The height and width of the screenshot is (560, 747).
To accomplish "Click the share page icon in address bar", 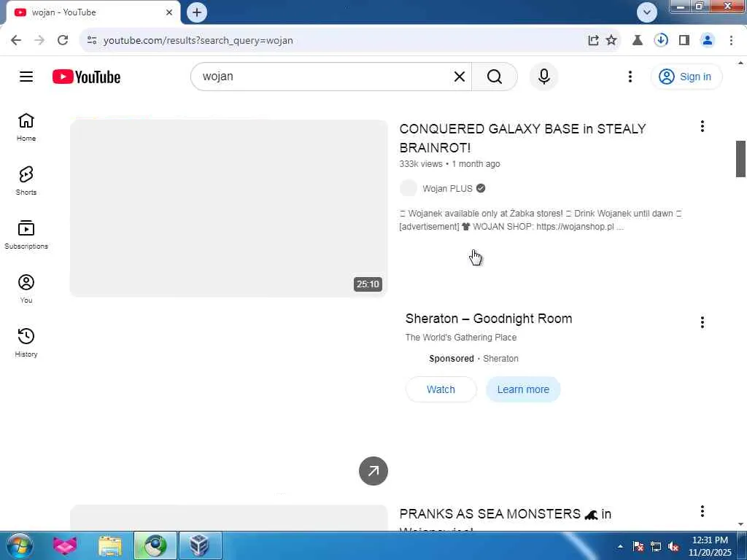I will pyautogui.click(x=593, y=41).
